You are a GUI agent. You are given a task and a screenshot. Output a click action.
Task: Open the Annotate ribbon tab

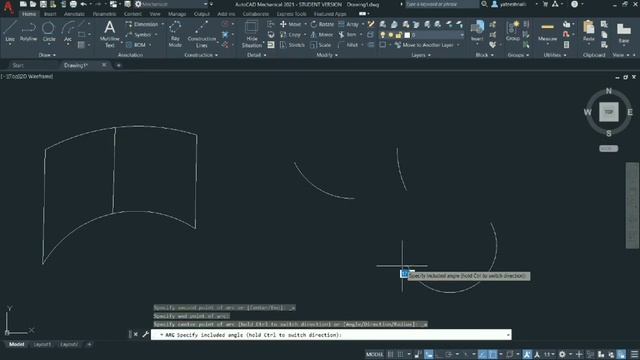pos(74,14)
